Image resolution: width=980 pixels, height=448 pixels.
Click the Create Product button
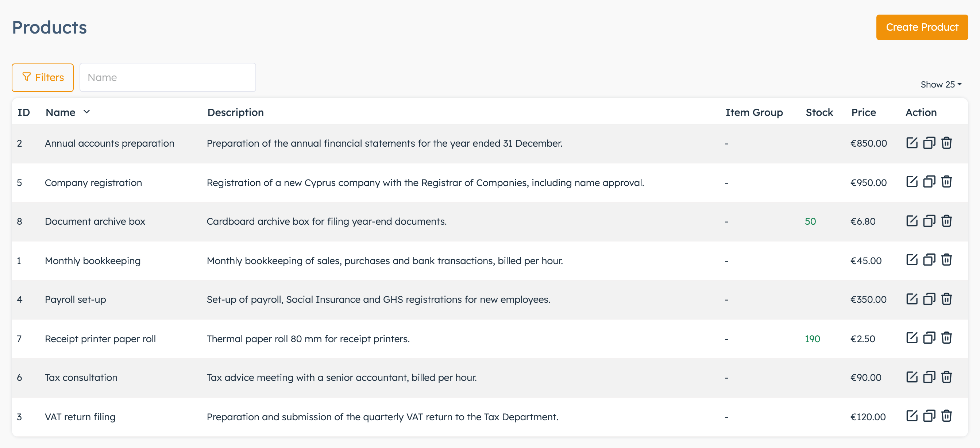coord(922,27)
